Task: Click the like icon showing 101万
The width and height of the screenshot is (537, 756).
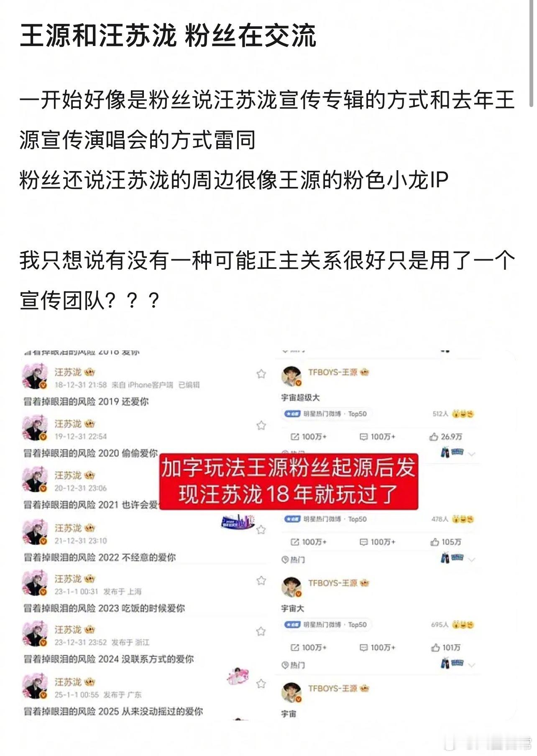Action: tap(435, 647)
